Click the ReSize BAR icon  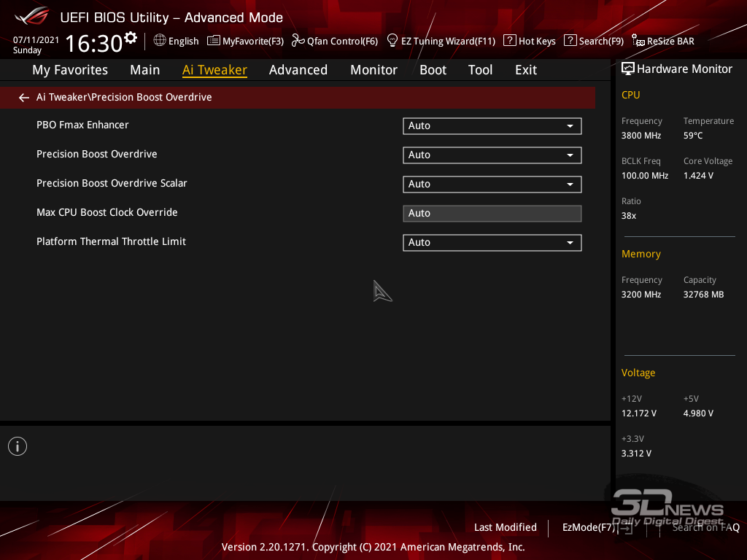coord(638,41)
